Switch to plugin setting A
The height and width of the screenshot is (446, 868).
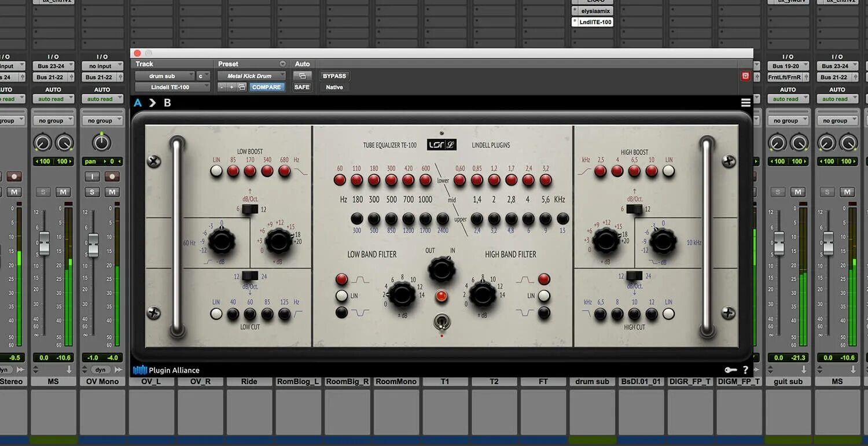click(138, 103)
